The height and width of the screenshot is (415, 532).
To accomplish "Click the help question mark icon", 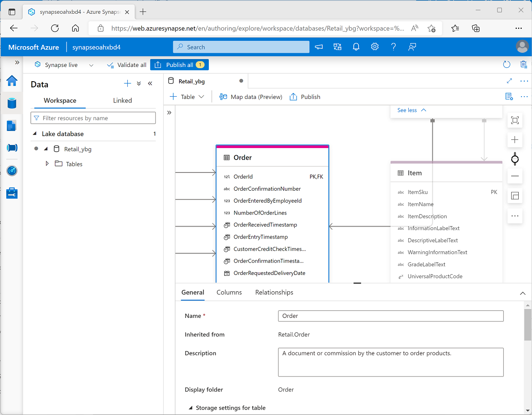I will click(394, 47).
